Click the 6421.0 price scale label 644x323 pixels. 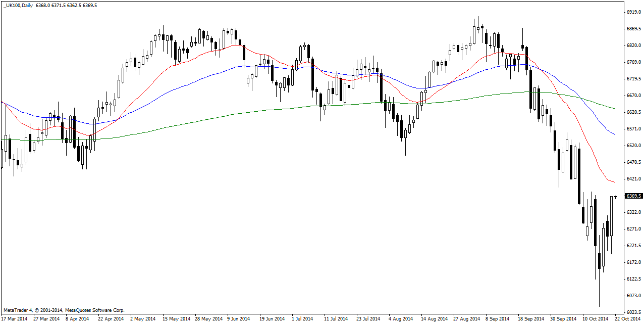pyautogui.click(x=633, y=179)
